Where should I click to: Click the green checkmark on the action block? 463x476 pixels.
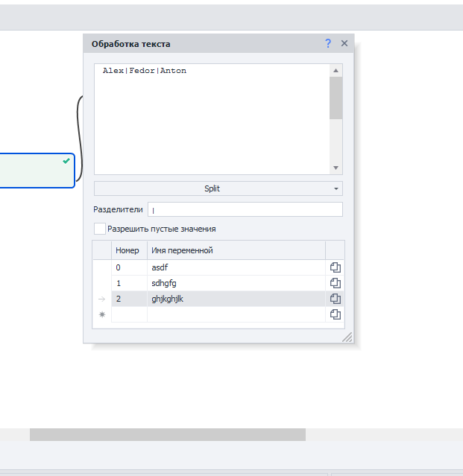pyautogui.click(x=66, y=161)
